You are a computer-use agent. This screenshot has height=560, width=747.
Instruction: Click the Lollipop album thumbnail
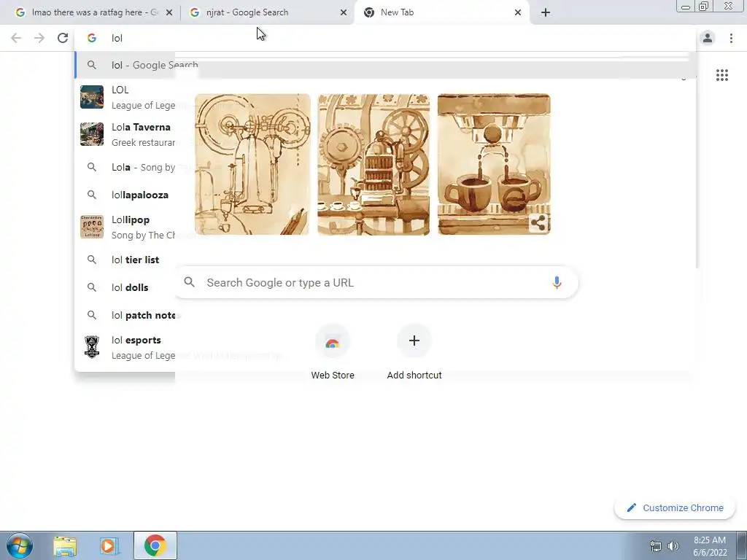pos(92,227)
